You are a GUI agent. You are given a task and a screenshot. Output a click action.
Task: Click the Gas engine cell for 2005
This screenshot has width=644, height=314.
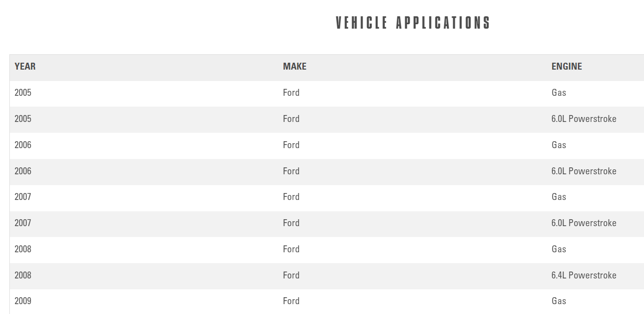pyautogui.click(x=559, y=93)
